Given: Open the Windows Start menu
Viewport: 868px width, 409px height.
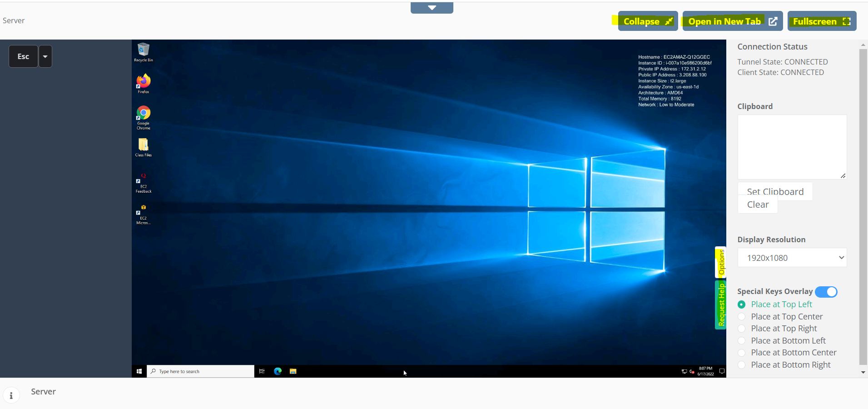Looking at the screenshot, I should click(139, 371).
